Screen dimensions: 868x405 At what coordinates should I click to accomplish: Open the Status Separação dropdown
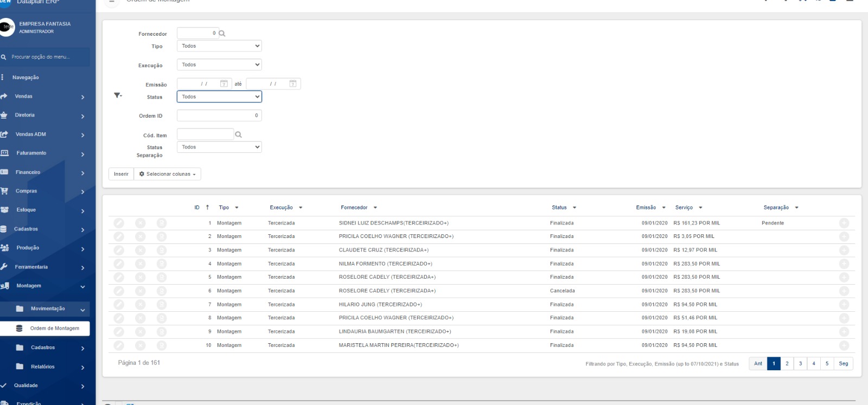tap(219, 147)
